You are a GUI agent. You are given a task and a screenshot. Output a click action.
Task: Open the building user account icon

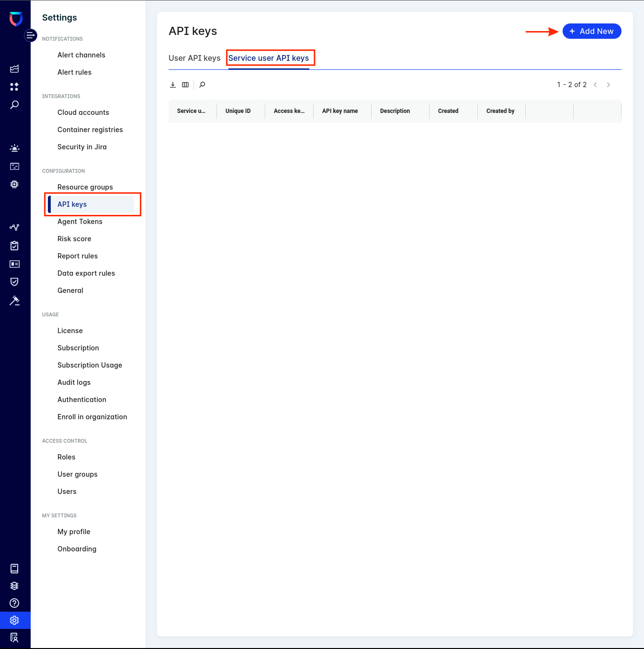(x=14, y=638)
